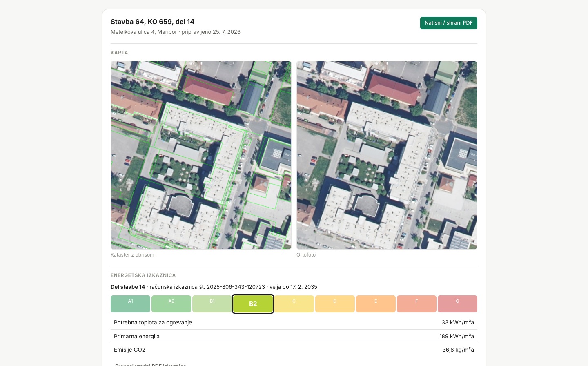Click the Ortofoto caption
The image size is (588, 366).
point(306,255)
